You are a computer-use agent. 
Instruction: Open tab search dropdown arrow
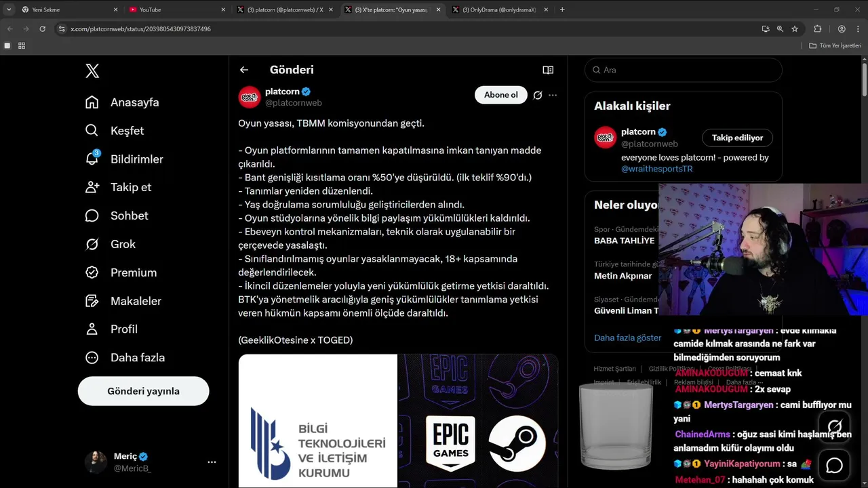tap(9, 9)
